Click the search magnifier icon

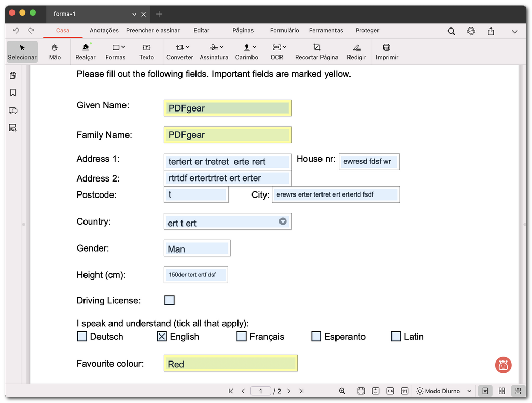coord(451,31)
